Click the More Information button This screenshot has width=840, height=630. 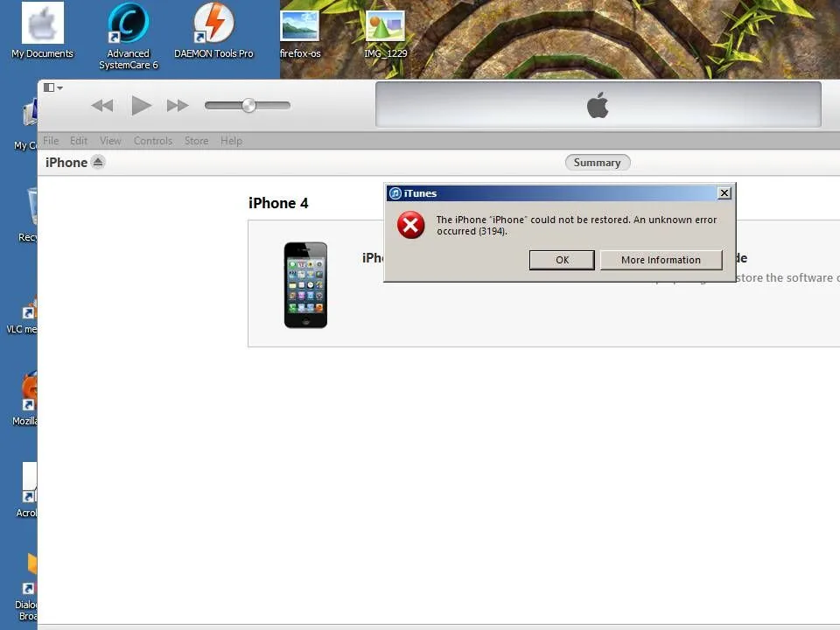pyautogui.click(x=661, y=260)
